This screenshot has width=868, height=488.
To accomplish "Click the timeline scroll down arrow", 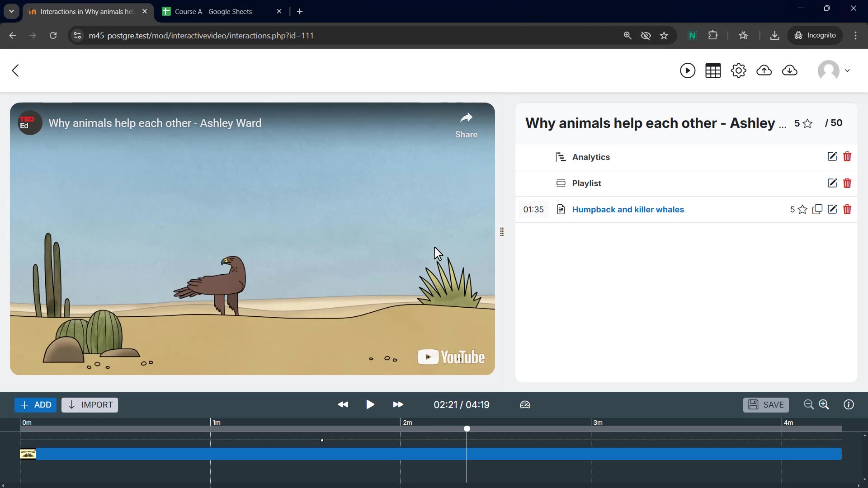I will click(864, 479).
